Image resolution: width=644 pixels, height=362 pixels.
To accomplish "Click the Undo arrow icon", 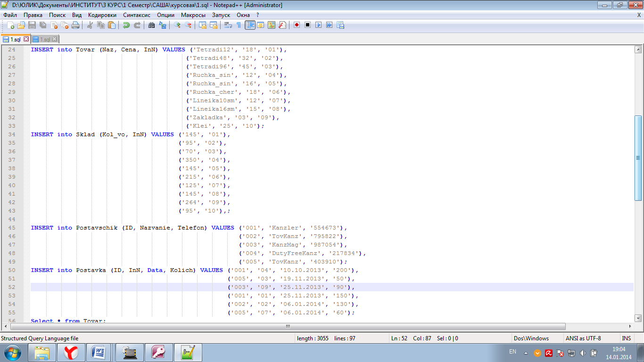I will pyautogui.click(x=126, y=25).
